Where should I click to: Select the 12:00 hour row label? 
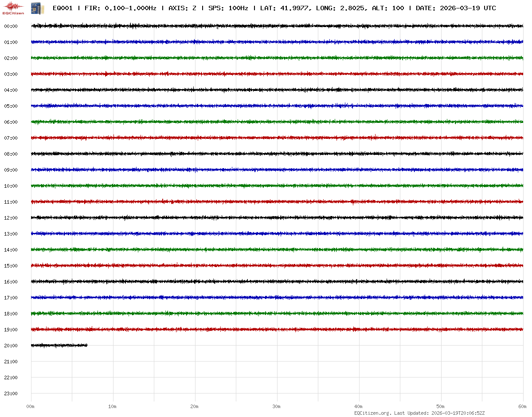[x=11, y=218]
